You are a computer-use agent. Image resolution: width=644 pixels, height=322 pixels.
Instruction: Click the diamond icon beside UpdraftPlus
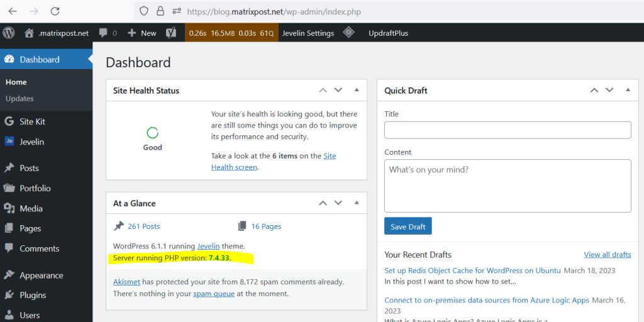click(348, 33)
